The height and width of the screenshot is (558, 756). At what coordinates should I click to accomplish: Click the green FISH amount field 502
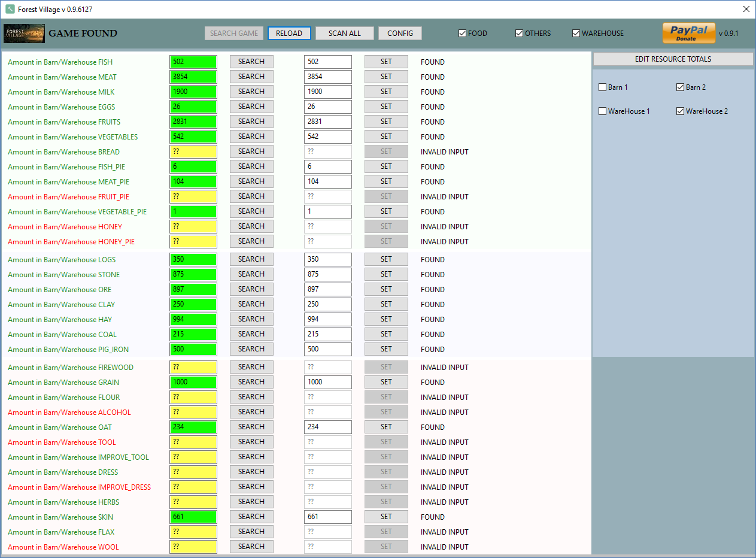[193, 62]
